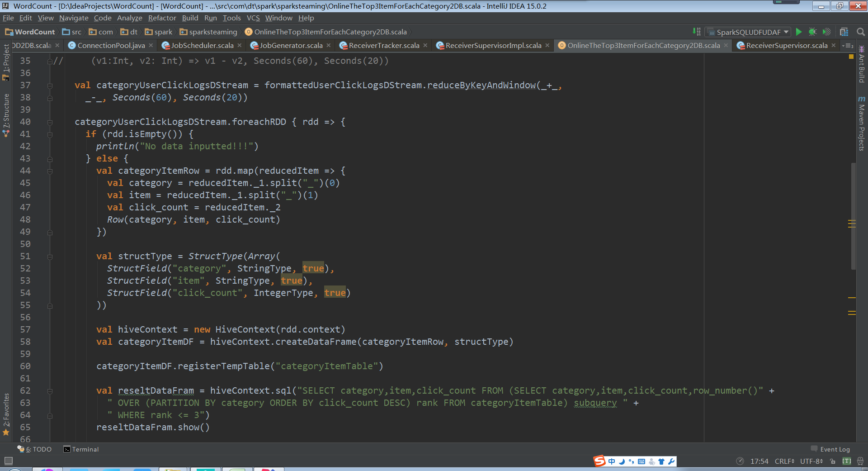Screen dimensions: 868x471
Task: Collapse the code fold at line 37
Action: click(50, 86)
